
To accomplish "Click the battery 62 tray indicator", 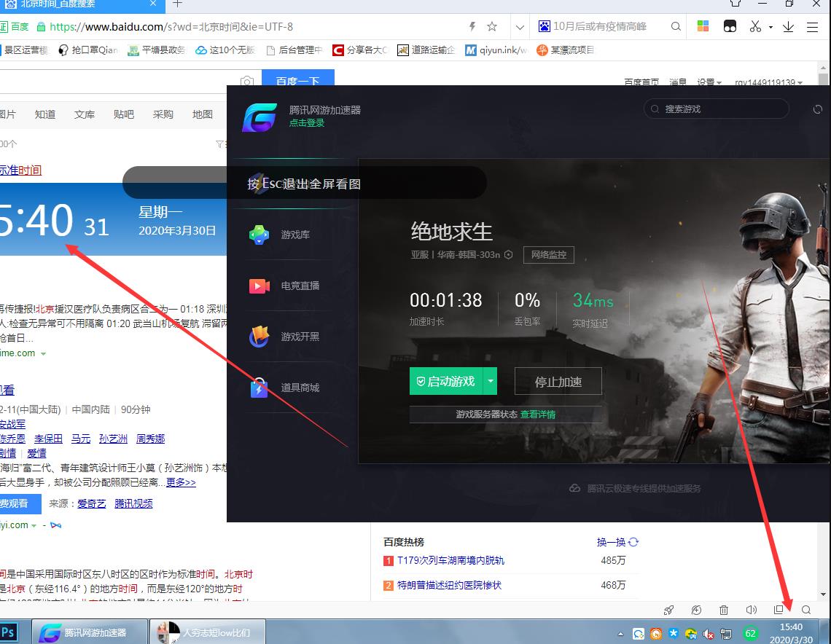I will 751,633.
